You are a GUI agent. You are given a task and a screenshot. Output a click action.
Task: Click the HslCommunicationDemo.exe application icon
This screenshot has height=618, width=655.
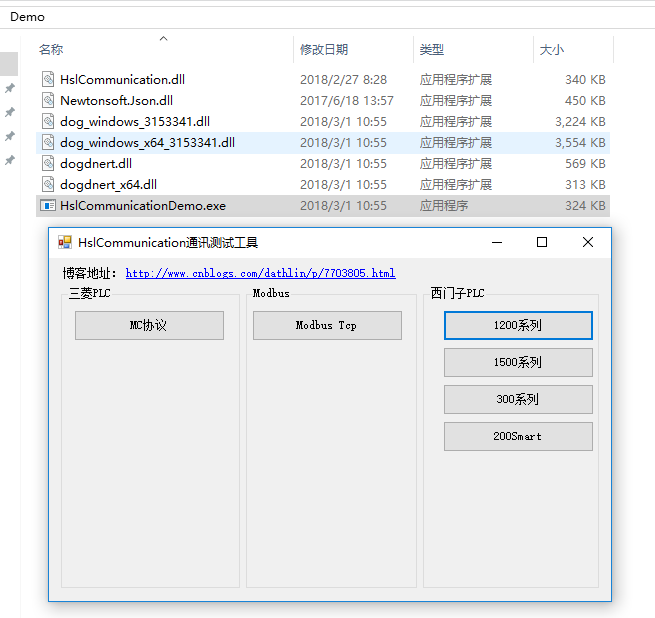click(x=48, y=206)
